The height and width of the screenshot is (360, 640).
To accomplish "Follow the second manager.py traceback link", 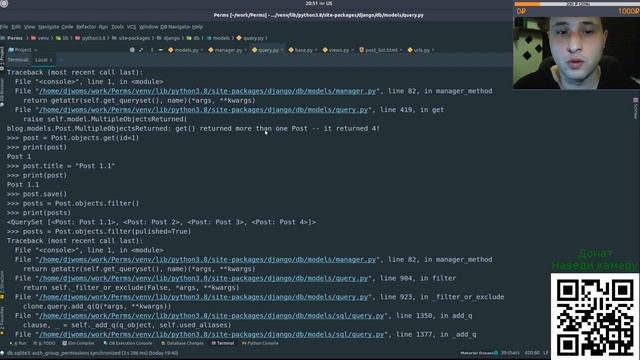I will coord(207,260).
